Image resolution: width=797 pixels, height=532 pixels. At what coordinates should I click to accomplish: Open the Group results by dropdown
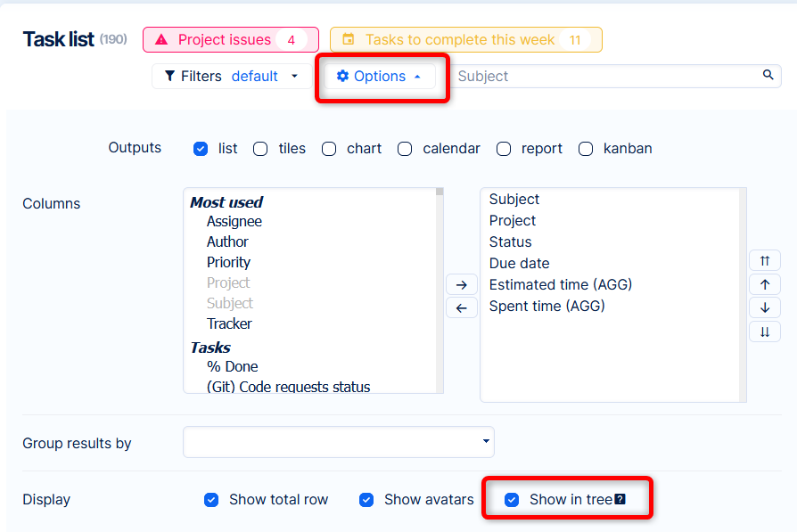click(x=339, y=442)
